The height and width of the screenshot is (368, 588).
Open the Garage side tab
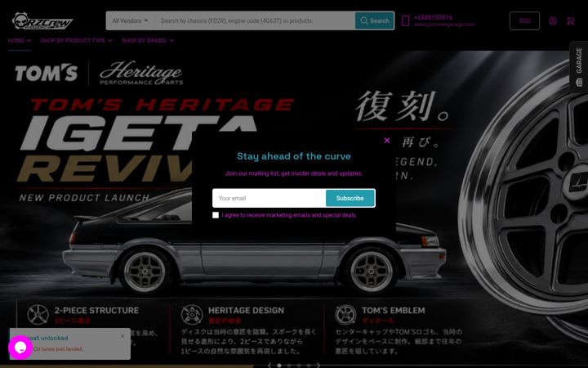tap(579, 66)
